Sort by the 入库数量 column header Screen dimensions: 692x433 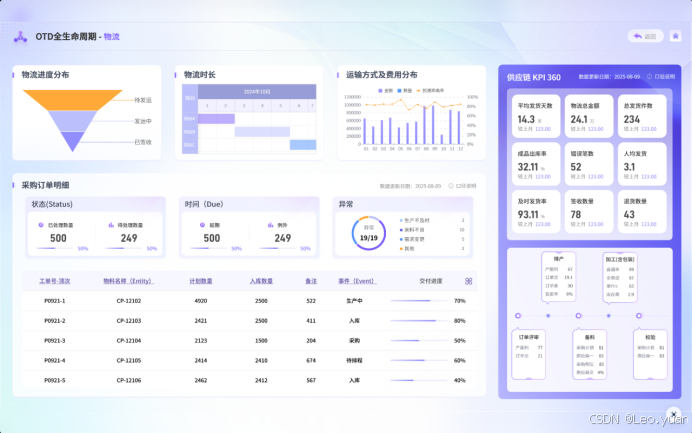click(x=261, y=281)
